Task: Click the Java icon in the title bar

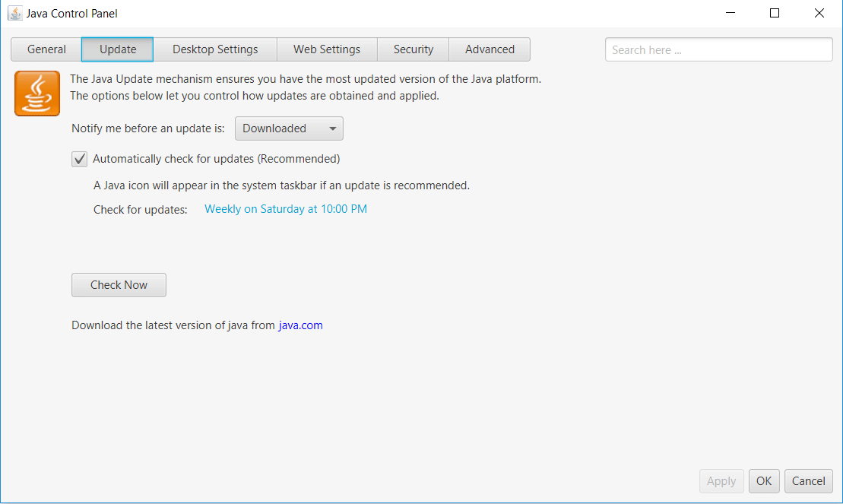Action: click(14, 13)
